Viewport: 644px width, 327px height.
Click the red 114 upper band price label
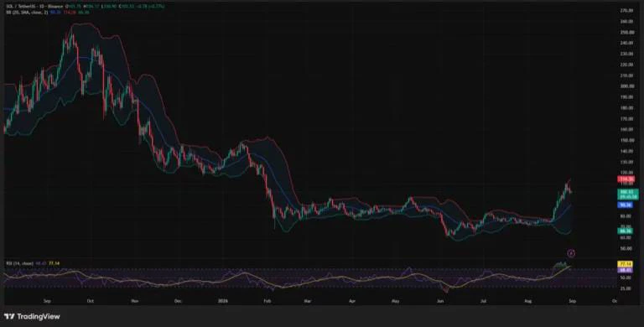(626, 179)
